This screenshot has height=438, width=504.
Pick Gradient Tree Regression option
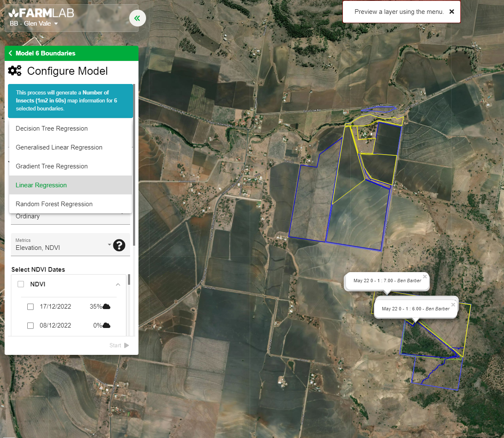click(x=52, y=166)
